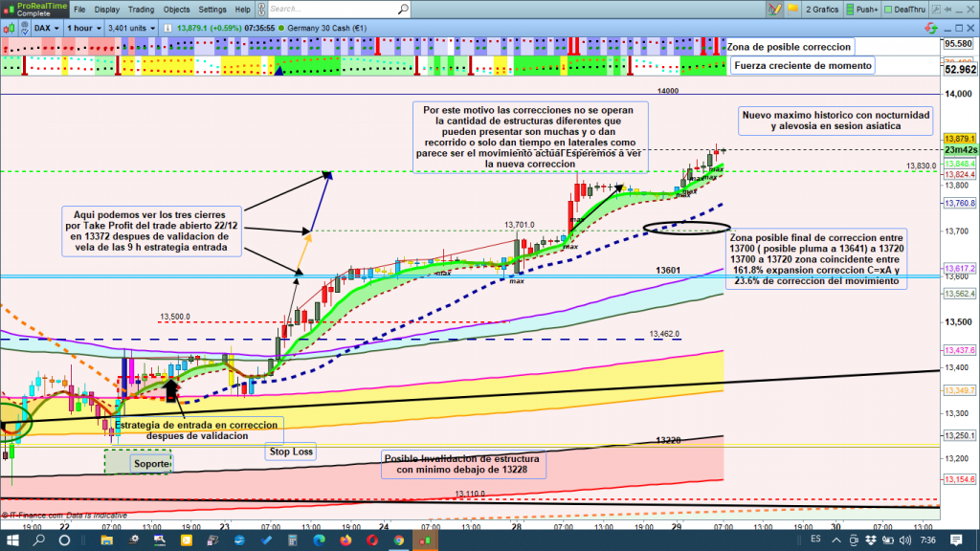This screenshot has width=980, height=551.
Task: Open Firefox from the Windows taskbar
Action: coord(345,540)
